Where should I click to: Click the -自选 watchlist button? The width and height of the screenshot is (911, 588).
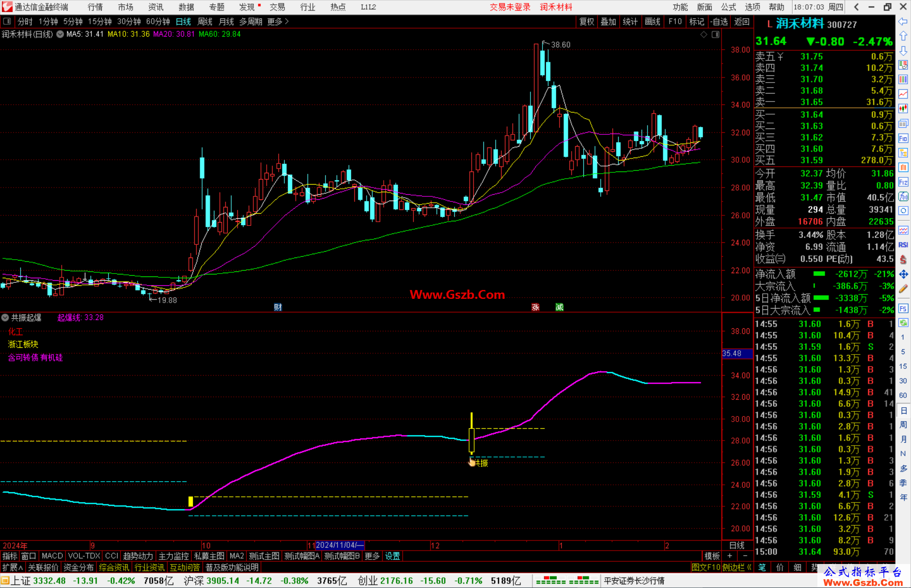[x=719, y=21]
